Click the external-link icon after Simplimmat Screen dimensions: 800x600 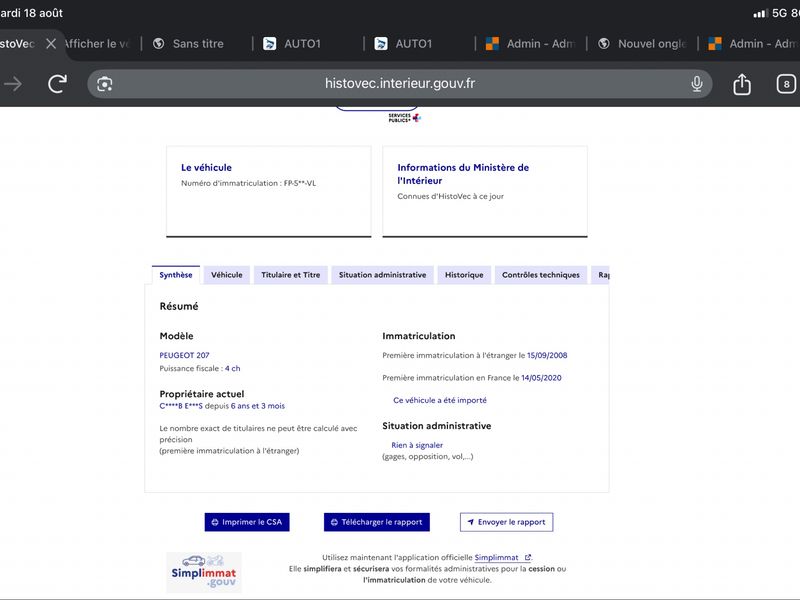(528, 558)
